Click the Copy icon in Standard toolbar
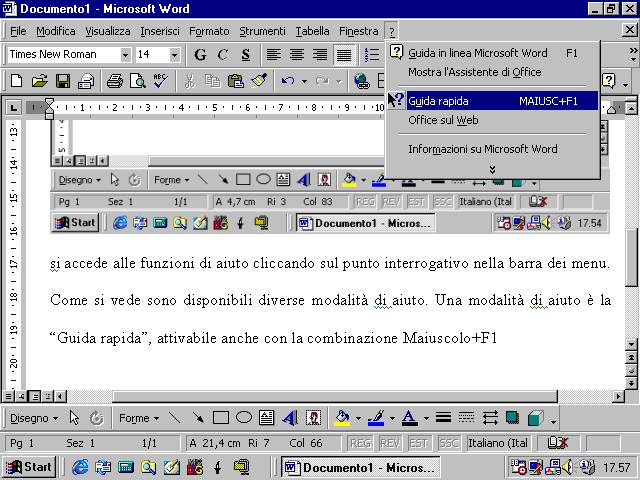 212,81
